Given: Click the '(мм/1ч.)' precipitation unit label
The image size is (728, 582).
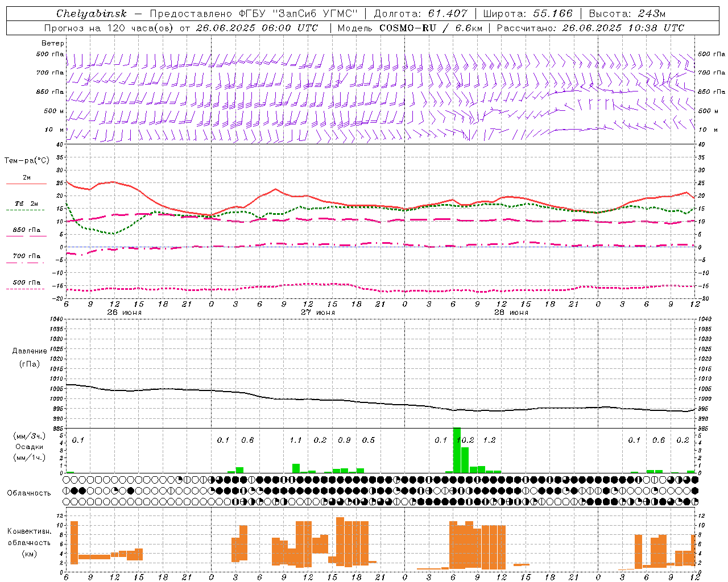Looking at the screenshot, I should (x=29, y=458).
